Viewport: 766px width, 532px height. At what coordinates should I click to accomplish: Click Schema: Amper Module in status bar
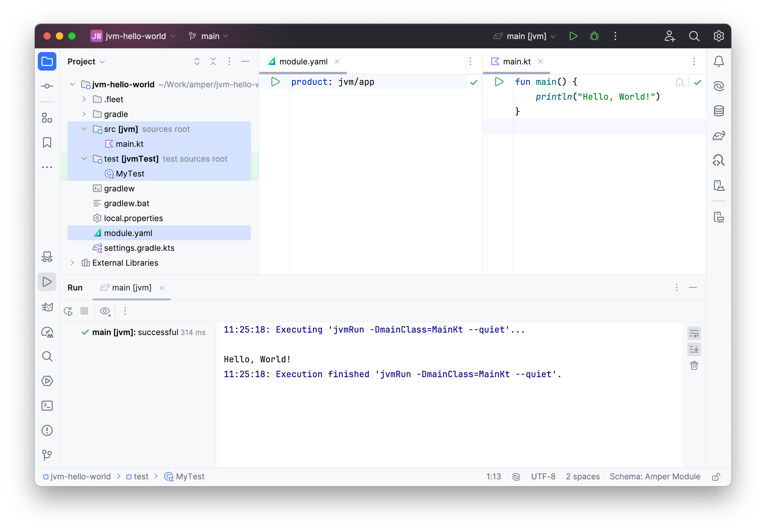coord(655,476)
